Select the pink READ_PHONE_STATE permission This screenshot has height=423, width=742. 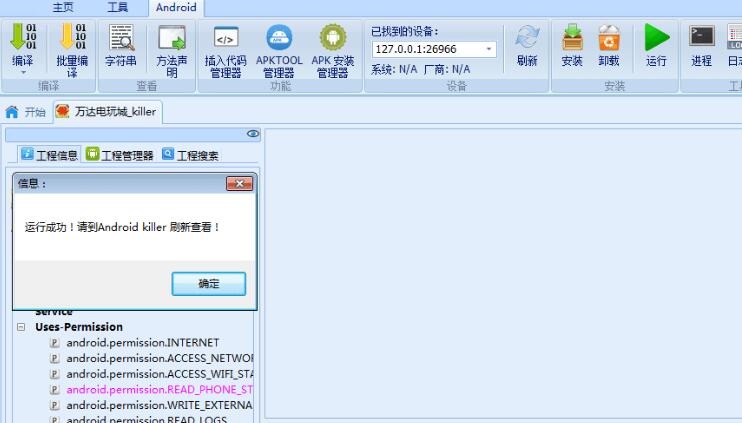click(x=160, y=389)
